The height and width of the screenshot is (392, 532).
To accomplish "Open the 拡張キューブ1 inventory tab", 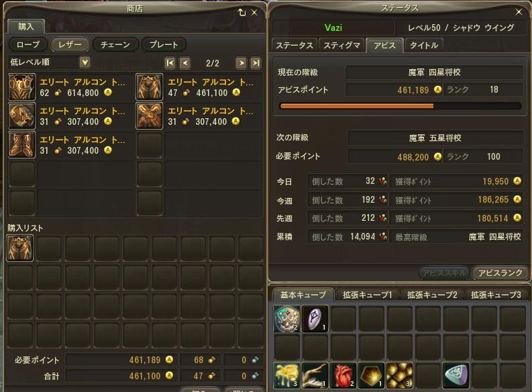I will [x=368, y=295].
